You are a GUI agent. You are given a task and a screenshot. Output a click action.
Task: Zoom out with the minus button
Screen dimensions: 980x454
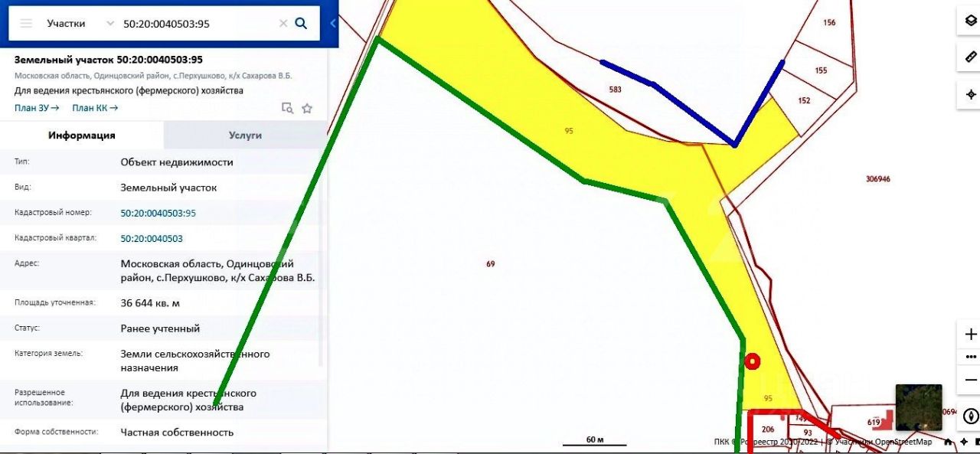tap(971, 380)
